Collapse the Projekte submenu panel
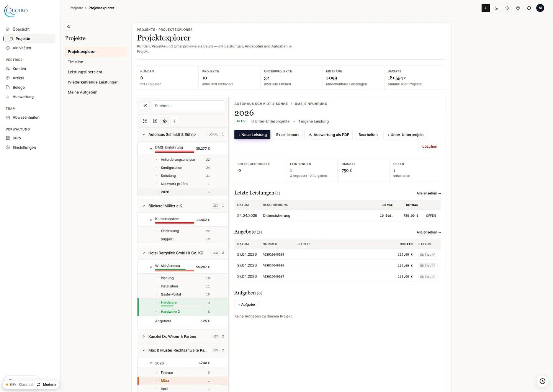The image size is (553, 392). tap(69, 26)
